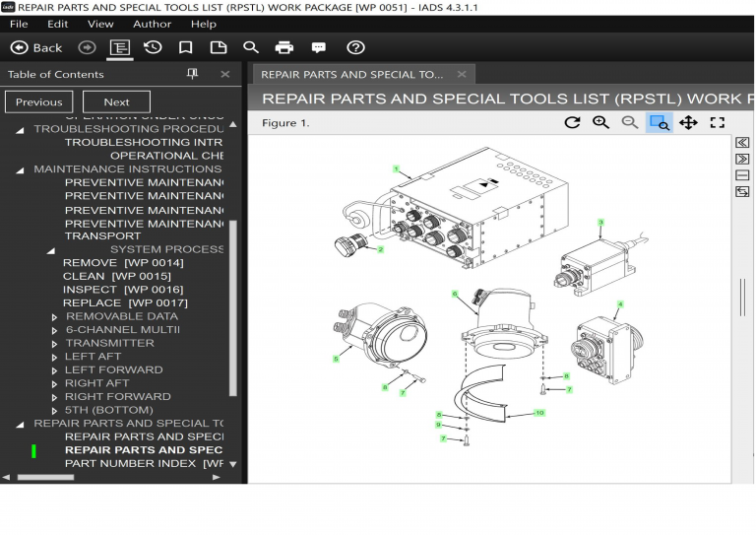Pin the Table of Contents panel
Screen dimensions: 756x535
tap(192, 74)
